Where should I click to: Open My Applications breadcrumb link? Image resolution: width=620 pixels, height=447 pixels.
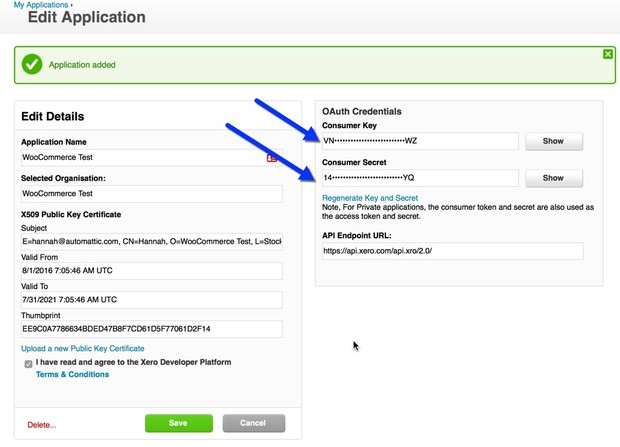click(41, 5)
